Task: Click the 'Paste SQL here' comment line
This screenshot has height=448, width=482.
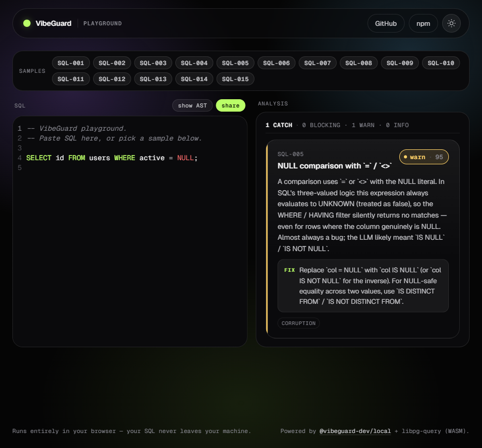Action: (x=114, y=138)
